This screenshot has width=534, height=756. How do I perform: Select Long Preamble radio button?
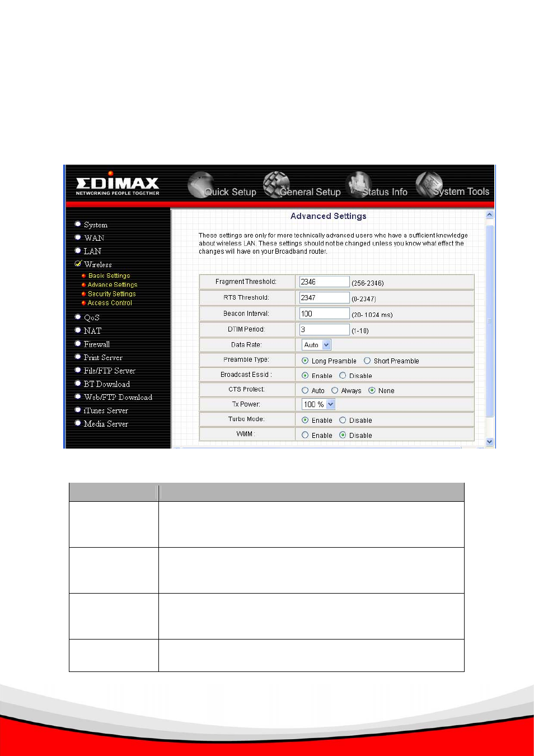[305, 361]
